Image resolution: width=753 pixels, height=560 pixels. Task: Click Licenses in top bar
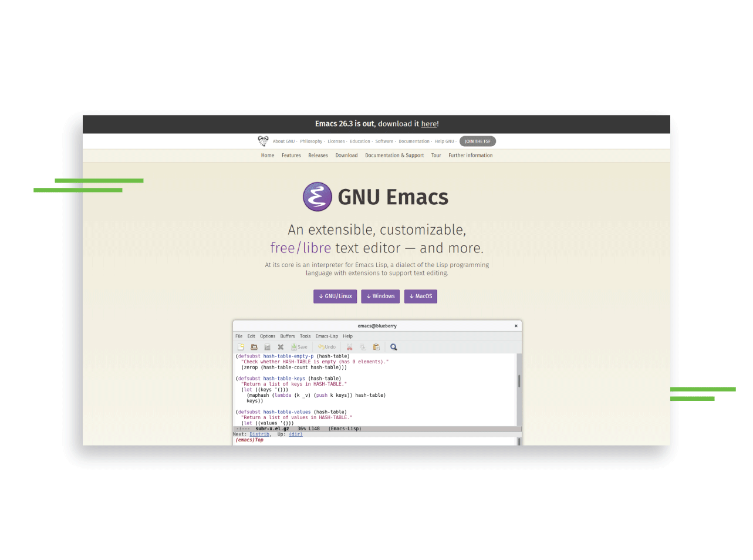pos(336,141)
